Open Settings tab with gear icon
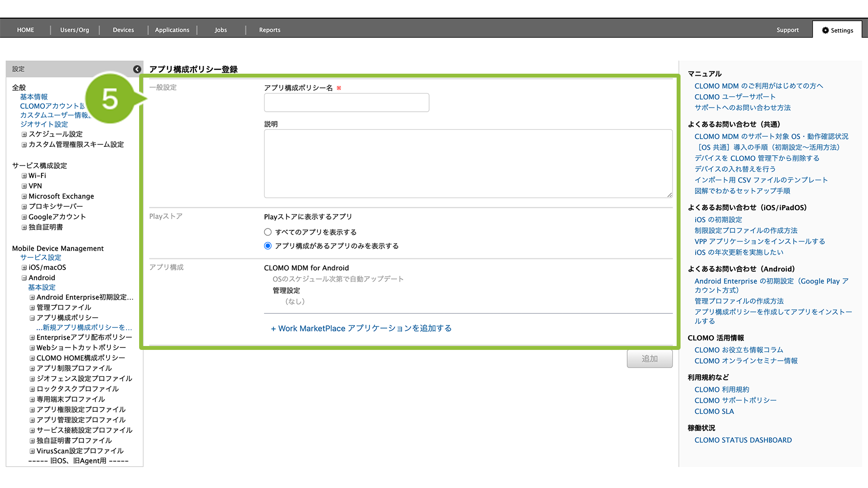 (x=837, y=30)
